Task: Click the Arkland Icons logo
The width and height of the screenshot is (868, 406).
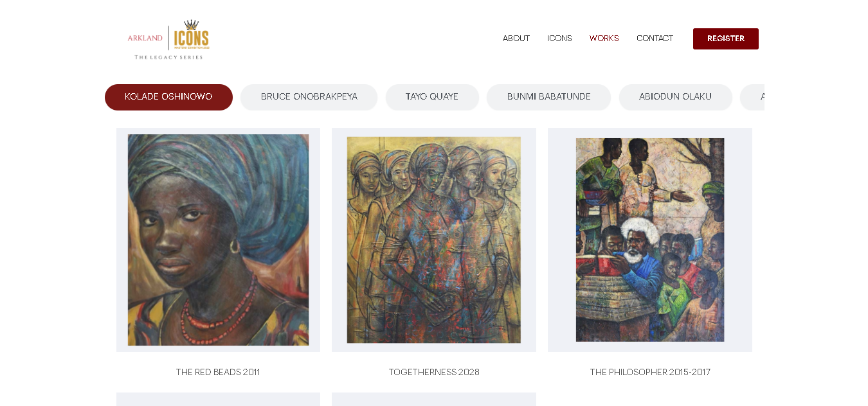Action: (x=168, y=40)
